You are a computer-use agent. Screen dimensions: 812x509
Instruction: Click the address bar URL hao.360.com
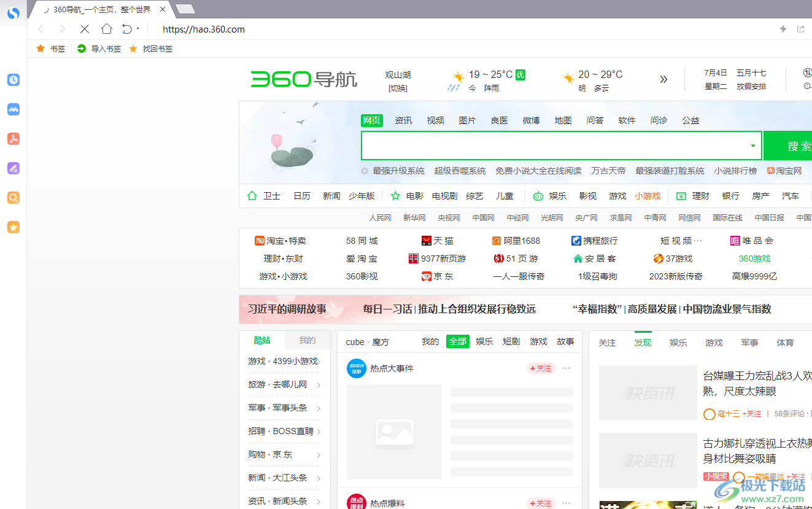click(204, 29)
